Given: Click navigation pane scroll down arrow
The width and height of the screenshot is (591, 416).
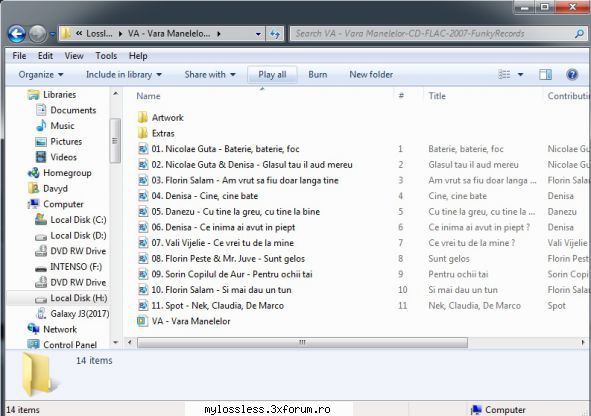Looking at the screenshot, I should coord(116,343).
